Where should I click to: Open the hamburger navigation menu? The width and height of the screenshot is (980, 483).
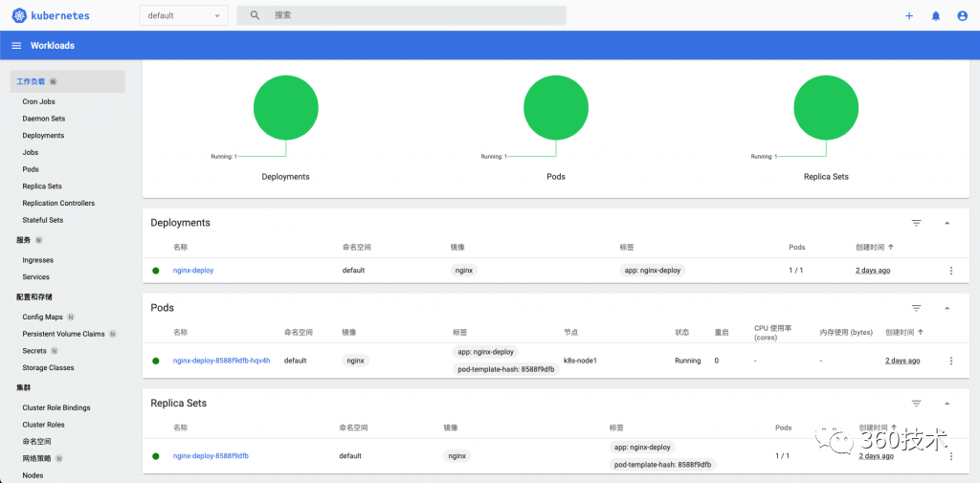17,46
